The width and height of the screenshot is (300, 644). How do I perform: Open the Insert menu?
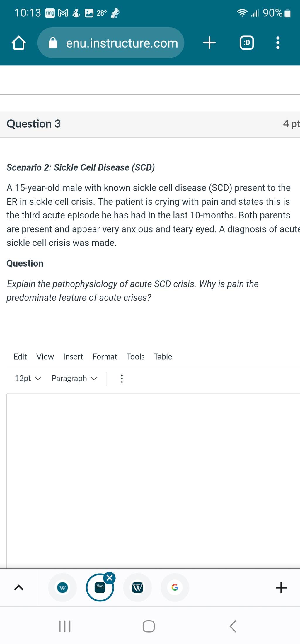73,357
